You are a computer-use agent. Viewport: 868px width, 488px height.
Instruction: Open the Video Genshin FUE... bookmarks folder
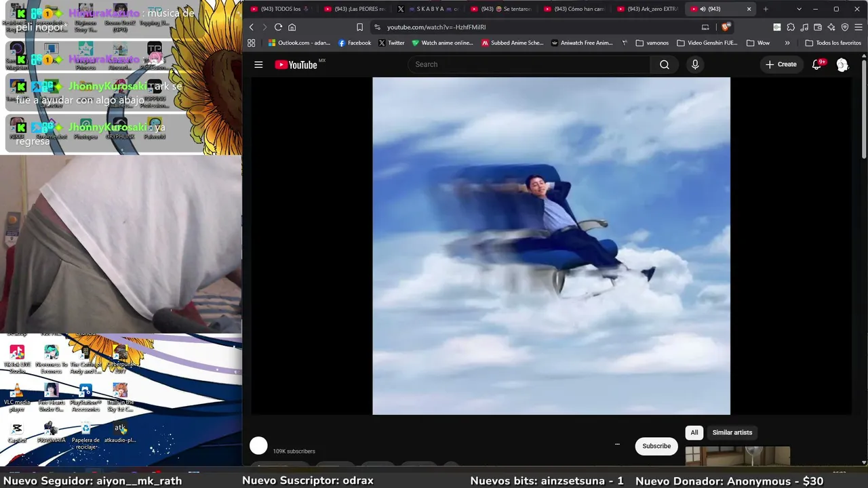(x=707, y=43)
